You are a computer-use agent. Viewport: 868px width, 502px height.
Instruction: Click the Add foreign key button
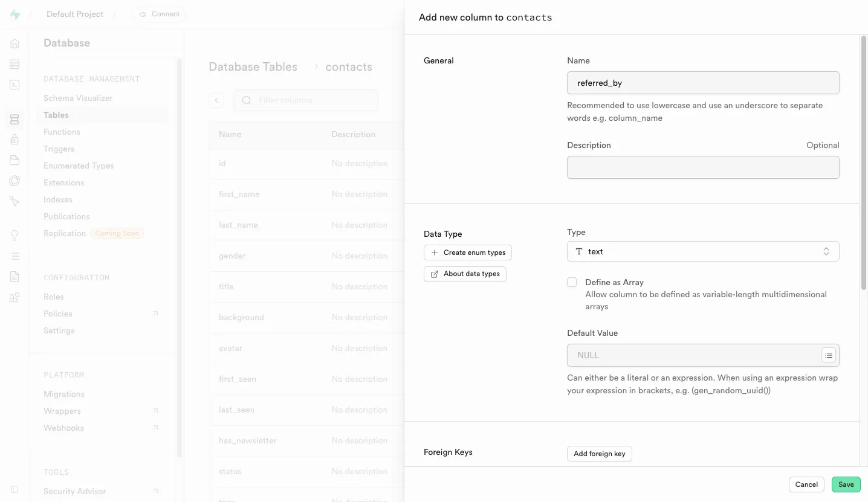coord(599,454)
